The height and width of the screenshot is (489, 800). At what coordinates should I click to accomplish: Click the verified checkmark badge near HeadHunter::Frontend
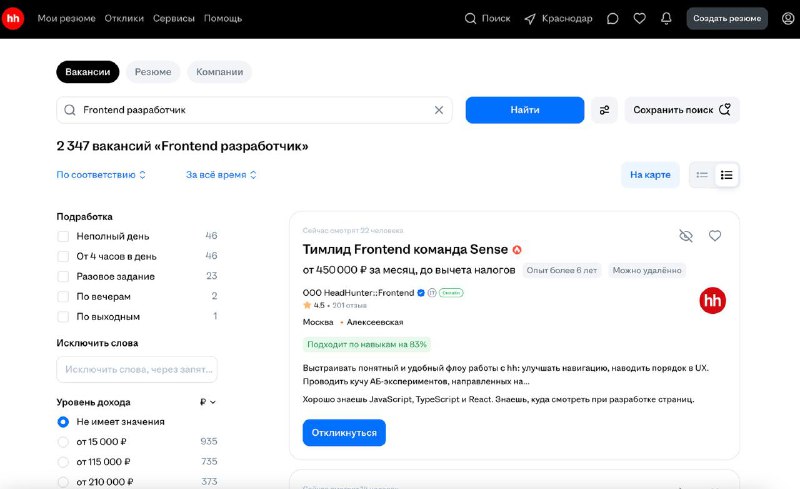point(421,293)
